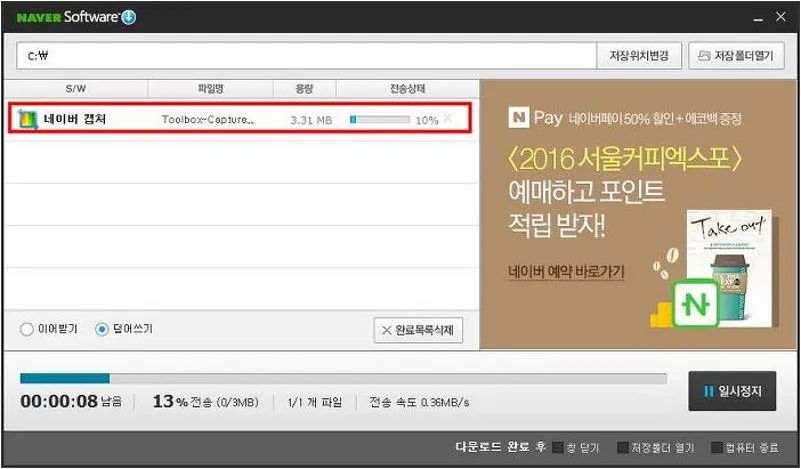Click the 10% percentage label
The width and height of the screenshot is (801, 469).
427,121
